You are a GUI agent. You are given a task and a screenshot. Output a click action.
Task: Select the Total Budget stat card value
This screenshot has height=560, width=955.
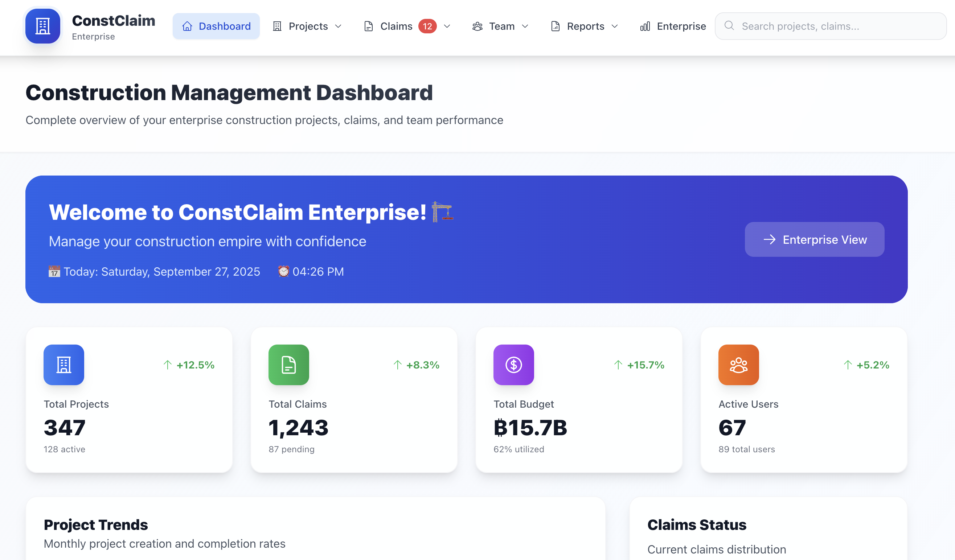(x=530, y=428)
